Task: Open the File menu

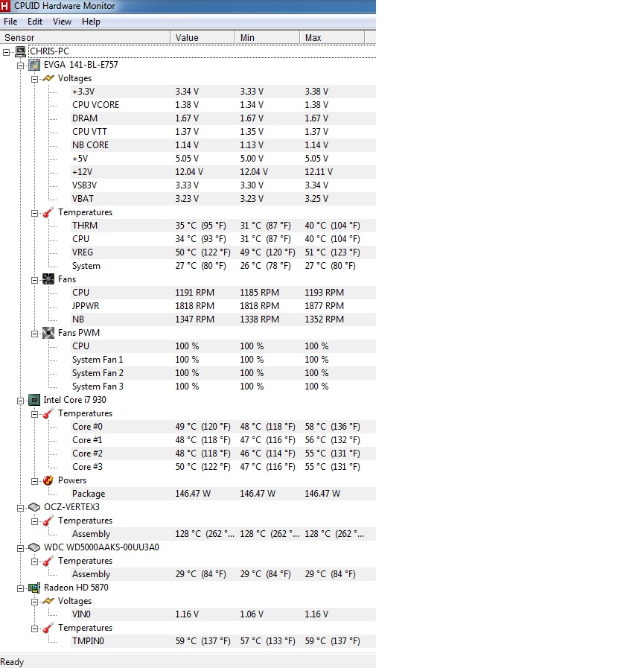Action: pos(10,22)
